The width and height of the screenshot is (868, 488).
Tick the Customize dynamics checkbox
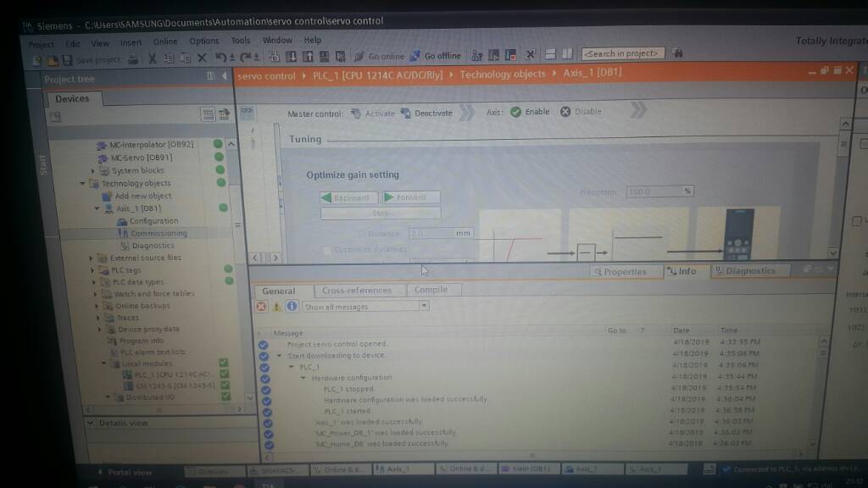click(x=326, y=250)
